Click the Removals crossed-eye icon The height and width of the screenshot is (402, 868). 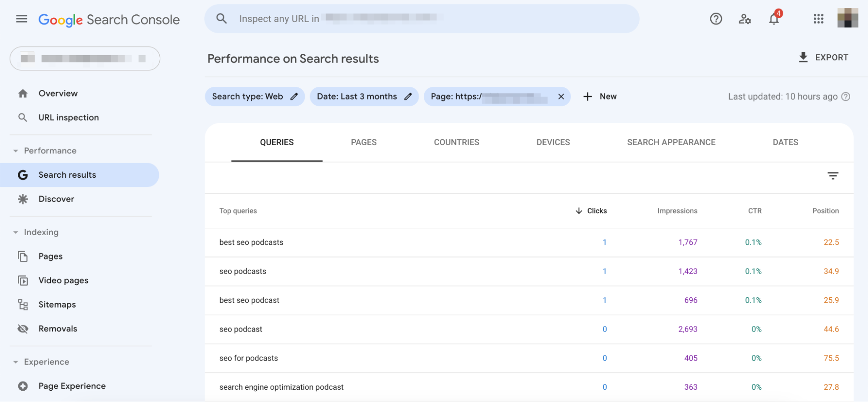[x=23, y=329]
